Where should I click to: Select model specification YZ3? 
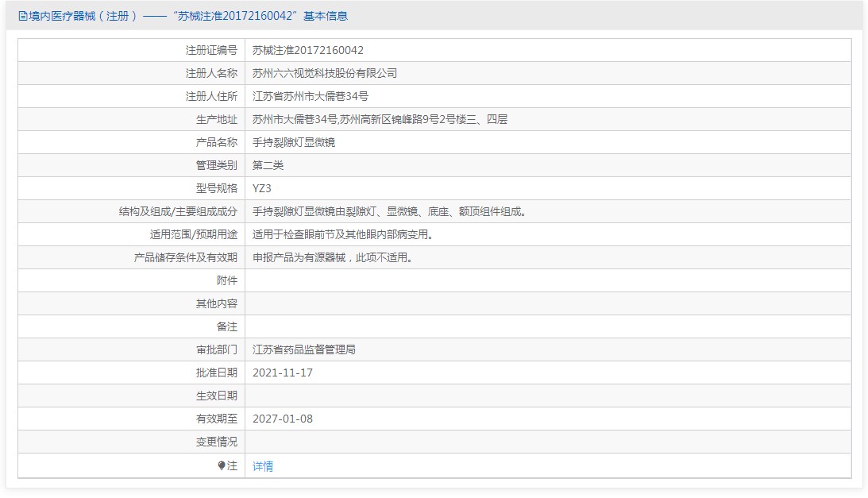(x=262, y=188)
